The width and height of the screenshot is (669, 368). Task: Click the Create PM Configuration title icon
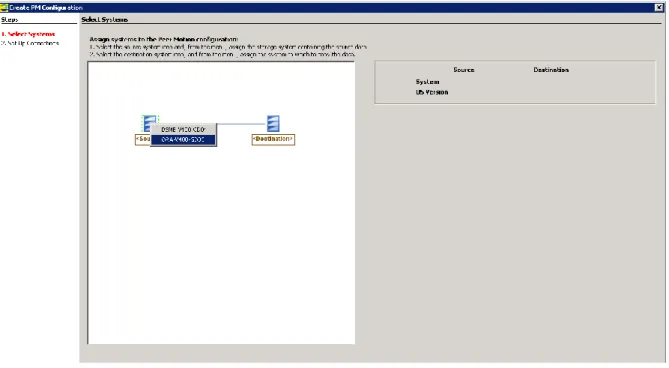pos(4,7)
